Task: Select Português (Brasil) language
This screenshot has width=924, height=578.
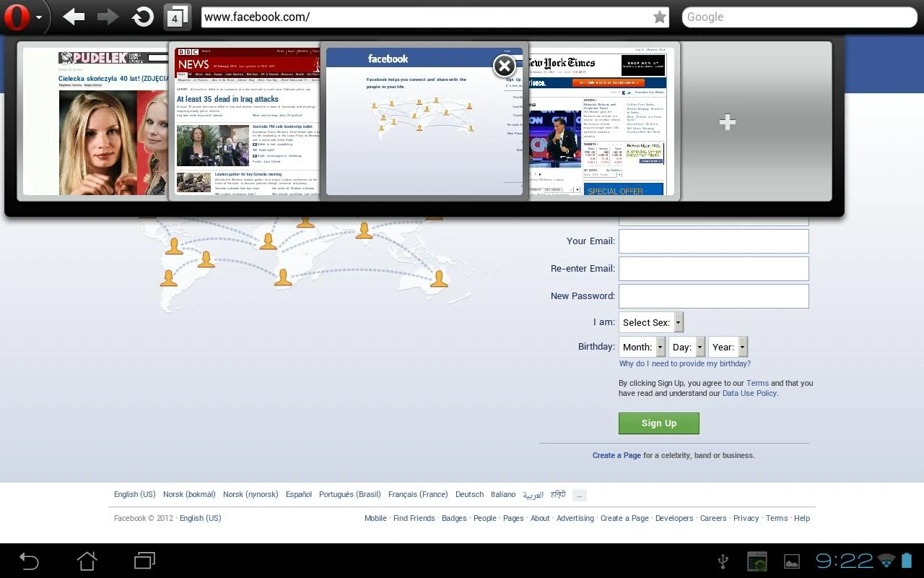Action: coord(350,495)
